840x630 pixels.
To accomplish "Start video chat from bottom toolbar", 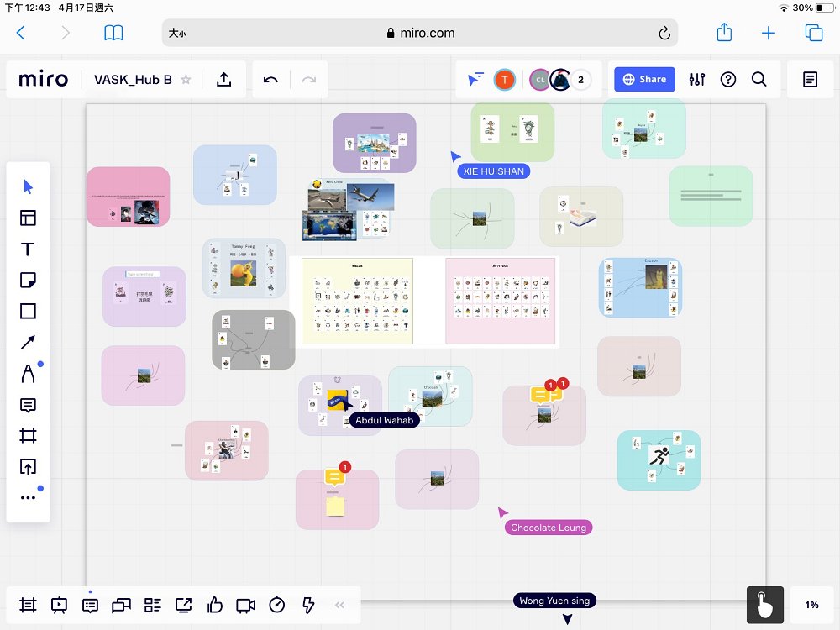I will click(x=246, y=606).
